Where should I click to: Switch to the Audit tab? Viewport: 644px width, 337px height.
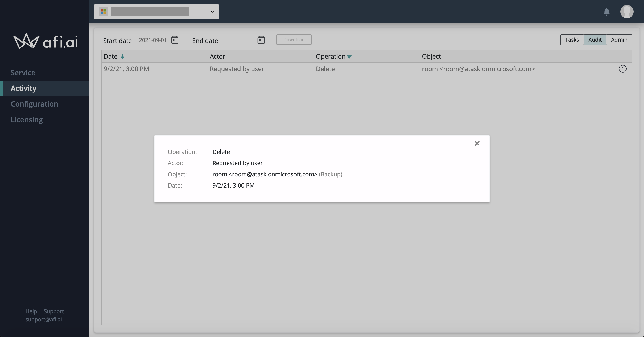[595, 40]
